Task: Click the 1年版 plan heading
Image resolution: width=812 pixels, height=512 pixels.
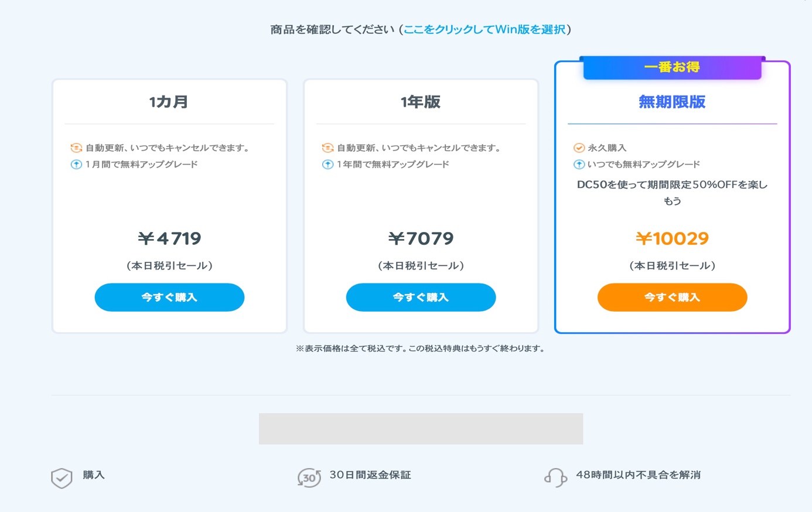Action: (421, 102)
